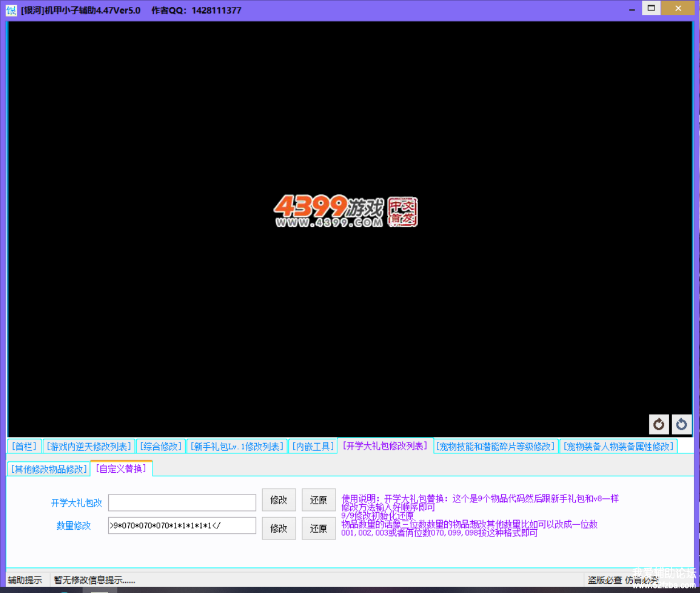This screenshot has width=700, height=593.
Task: Switch to the [其他修改物品修改] sub-tab
Action: pyautogui.click(x=49, y=469)
